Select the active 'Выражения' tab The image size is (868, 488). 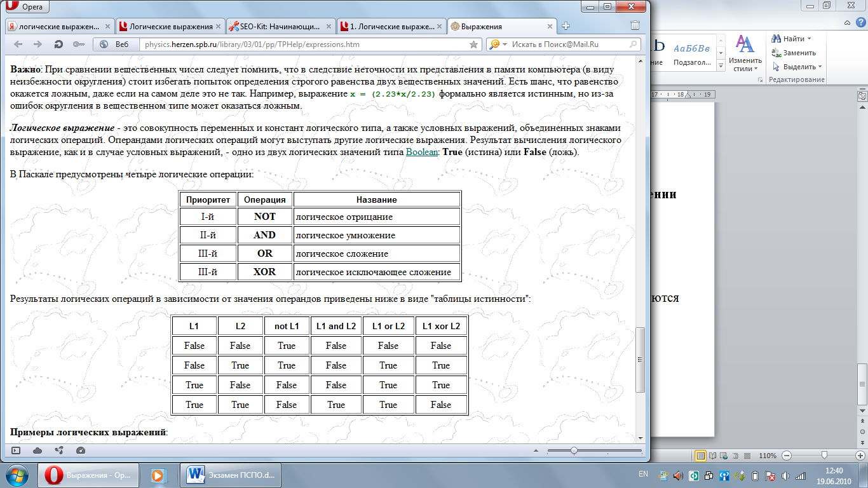[x=501, y=27]
